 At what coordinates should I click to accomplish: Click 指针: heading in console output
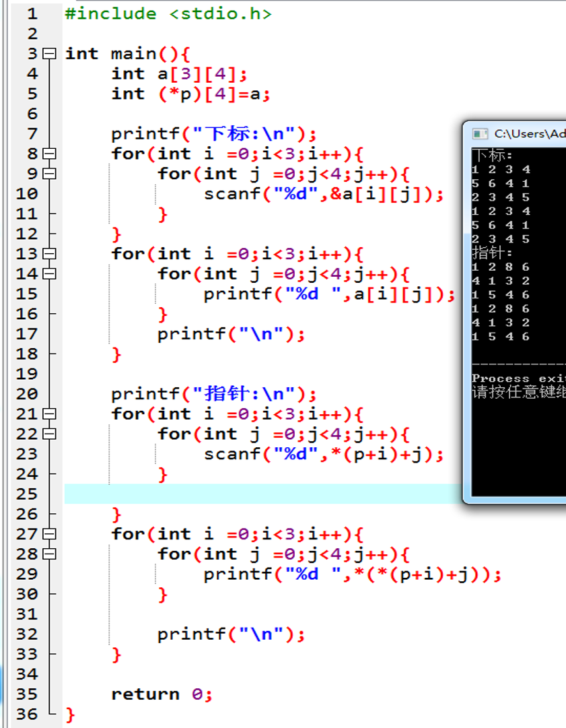click(x=492, y=253)
